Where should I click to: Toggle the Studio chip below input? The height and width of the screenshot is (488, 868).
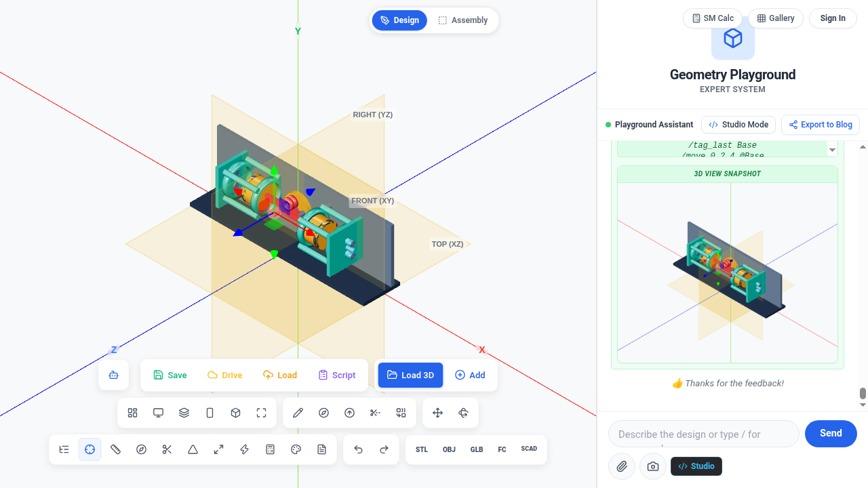pyautogui.click(x=696, y=466)
